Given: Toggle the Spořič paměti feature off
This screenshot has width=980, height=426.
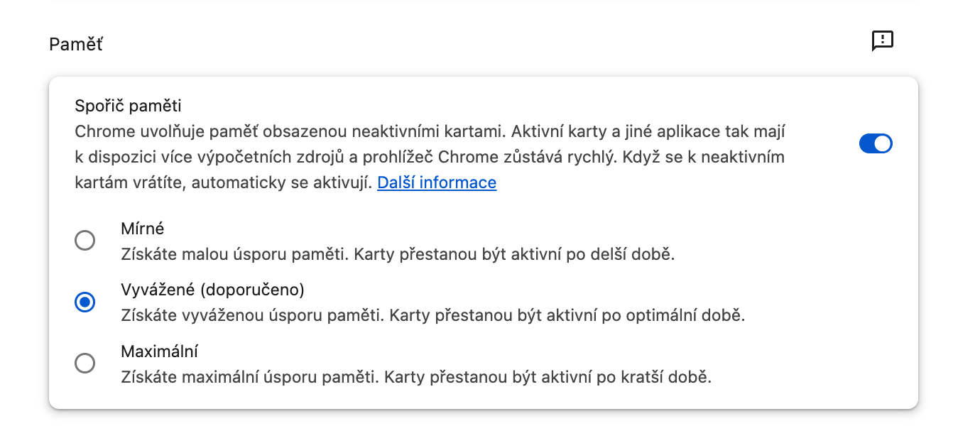Looking at the screenshot, I should point(876,143).
